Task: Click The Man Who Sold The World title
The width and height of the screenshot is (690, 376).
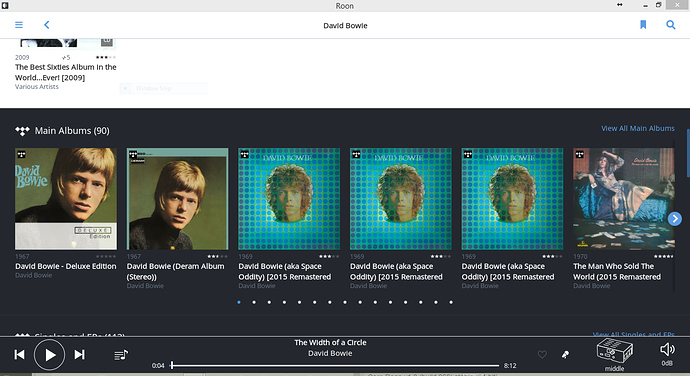Action: [x=617, y=271]
